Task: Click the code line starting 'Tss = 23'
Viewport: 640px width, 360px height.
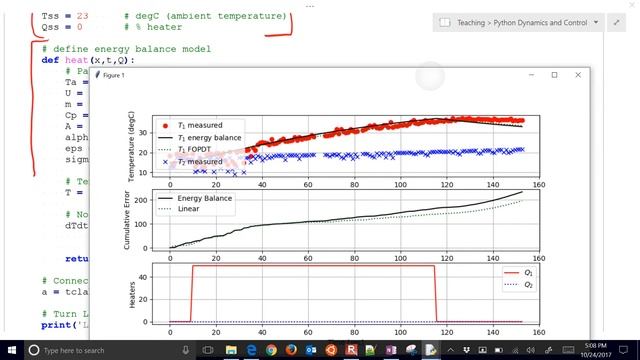Action: point(164,16)
